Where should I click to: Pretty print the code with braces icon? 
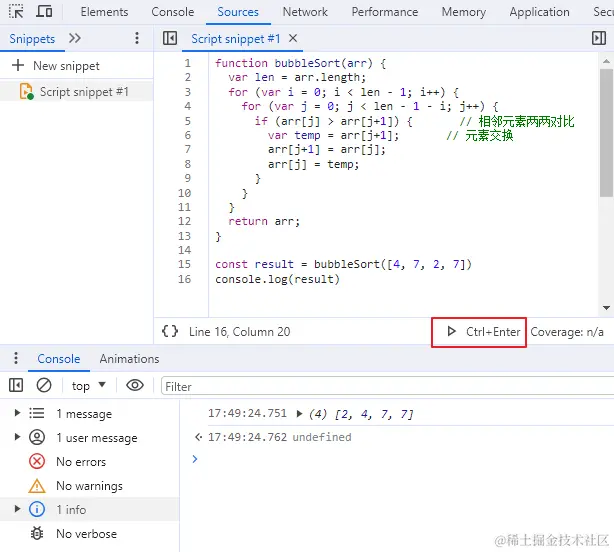170,331
